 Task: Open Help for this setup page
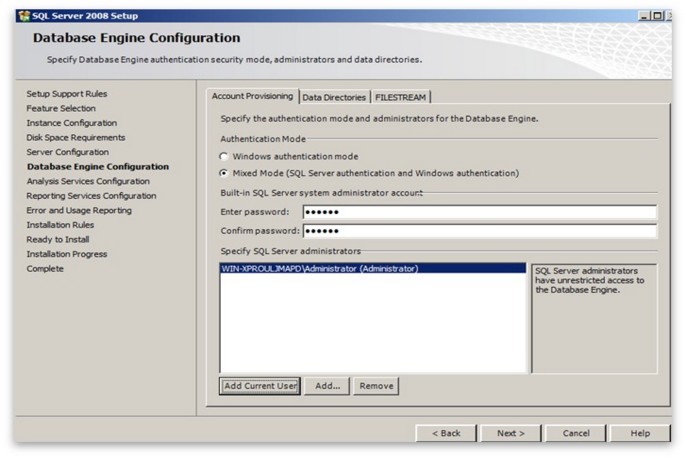click(640, 433)
